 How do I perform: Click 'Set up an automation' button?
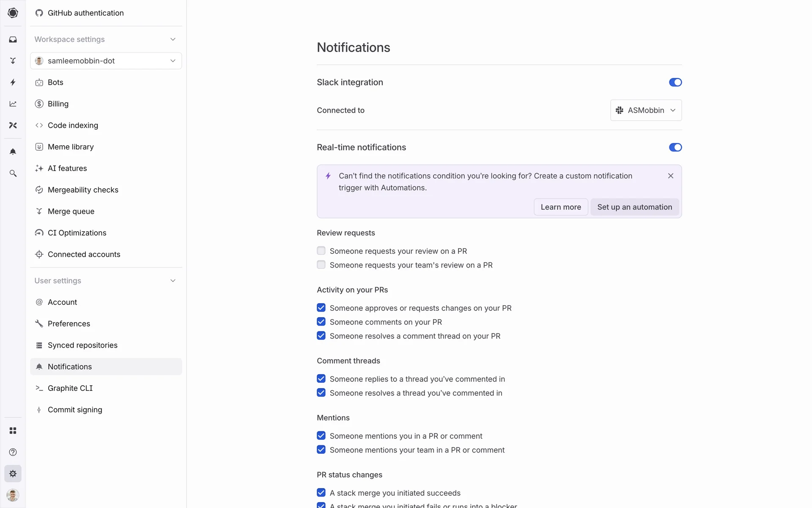click(x=634, y=207)
